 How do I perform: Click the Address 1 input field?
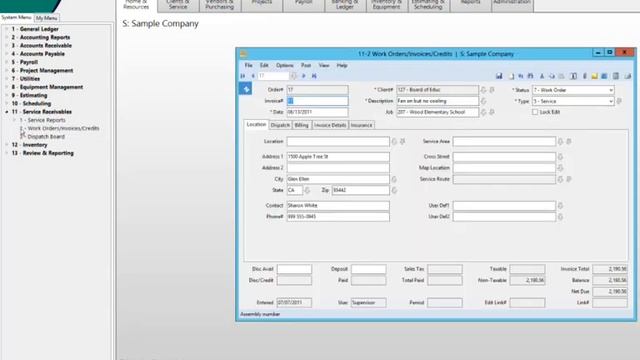pos(338,157)
